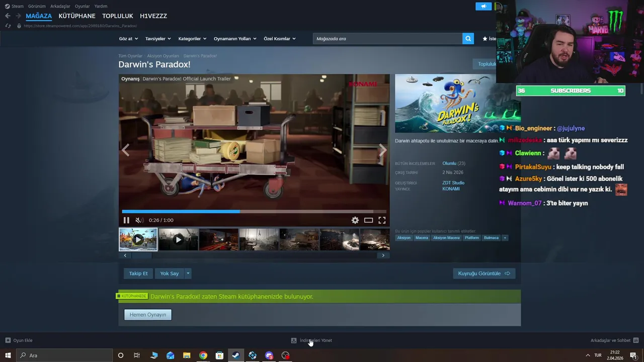Screen dimensions: 644x362
Task: Open video settings gear icon
Action: (355, 220)
